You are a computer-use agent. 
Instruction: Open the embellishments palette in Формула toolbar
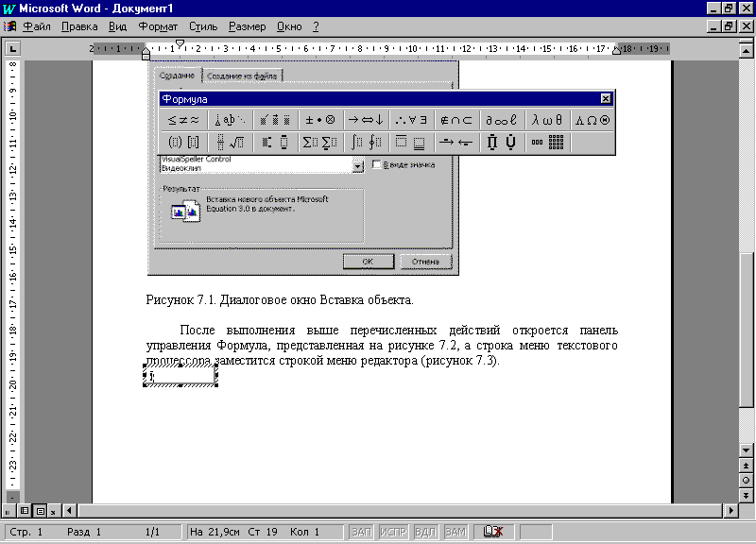(x=275, y=120)
